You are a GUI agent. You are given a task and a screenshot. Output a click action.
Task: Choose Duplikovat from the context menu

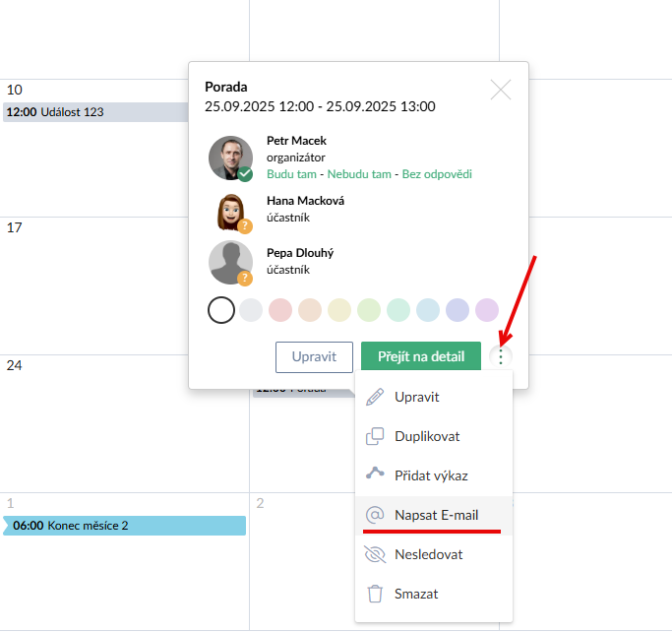(427, 436)
